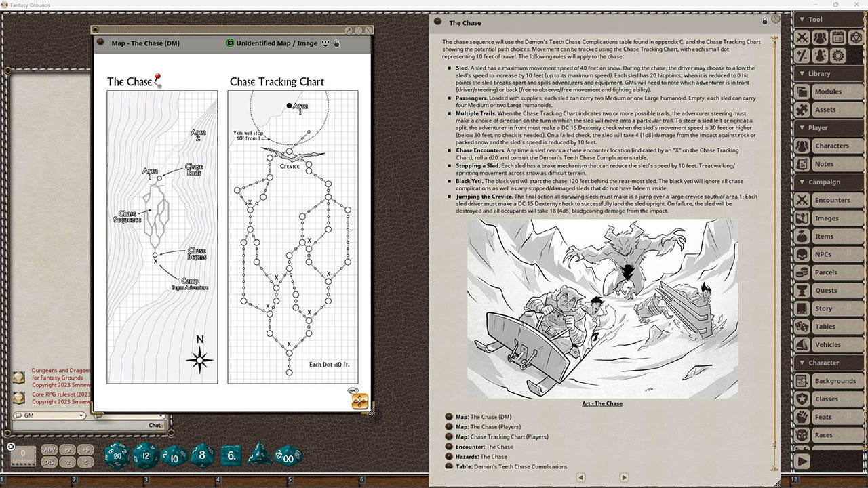Screen dimensions: 868x488
Task: Click the Modifiers plus/minus tool icon
Action: [x=802, y=56]
